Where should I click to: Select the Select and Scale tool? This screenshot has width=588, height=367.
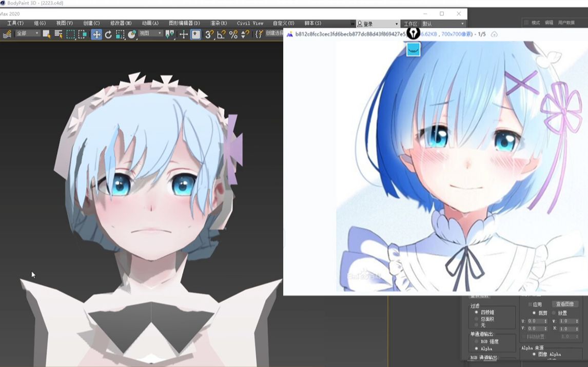[x=120, y=35]
